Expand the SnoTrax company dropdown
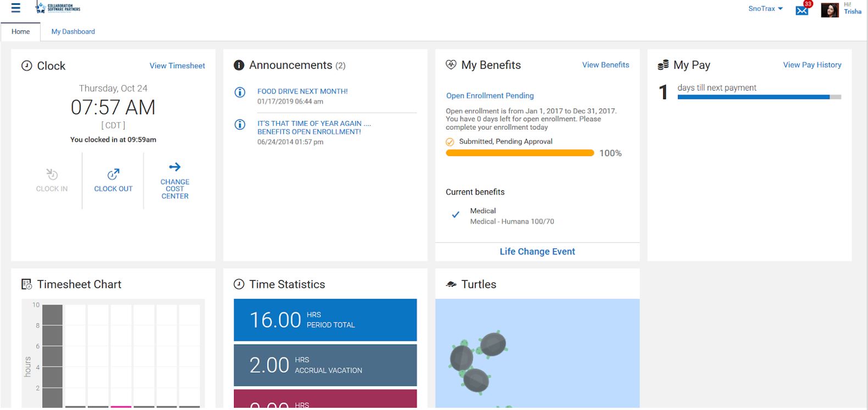 (765, 9)
